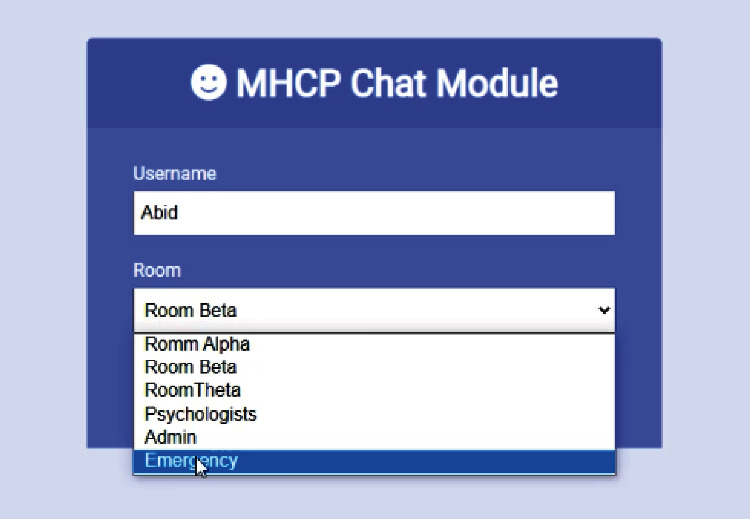
Task: Click the white space right of Romm Alpha
Action: (x=432, y=344)
